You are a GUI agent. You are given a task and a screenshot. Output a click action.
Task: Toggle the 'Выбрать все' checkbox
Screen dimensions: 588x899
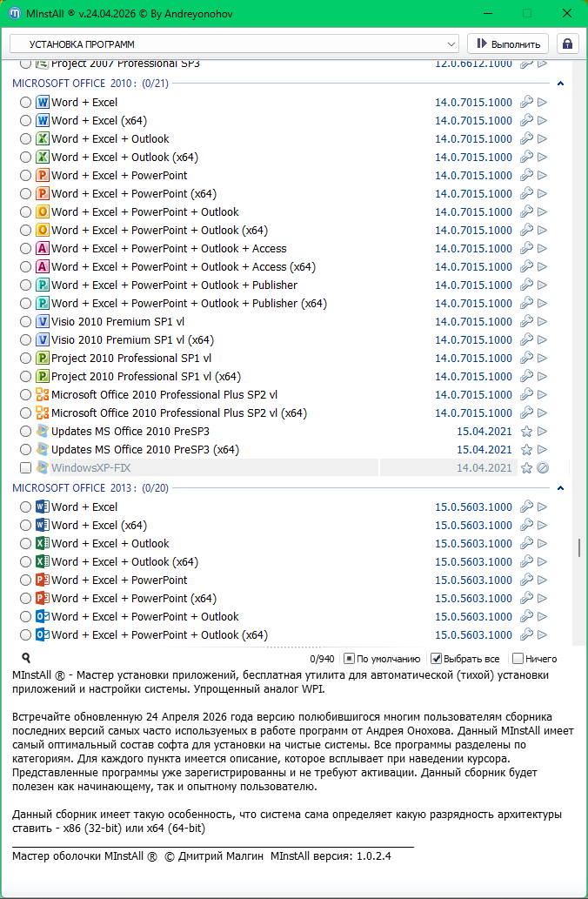pyautogui.click(x=437, y=659)
